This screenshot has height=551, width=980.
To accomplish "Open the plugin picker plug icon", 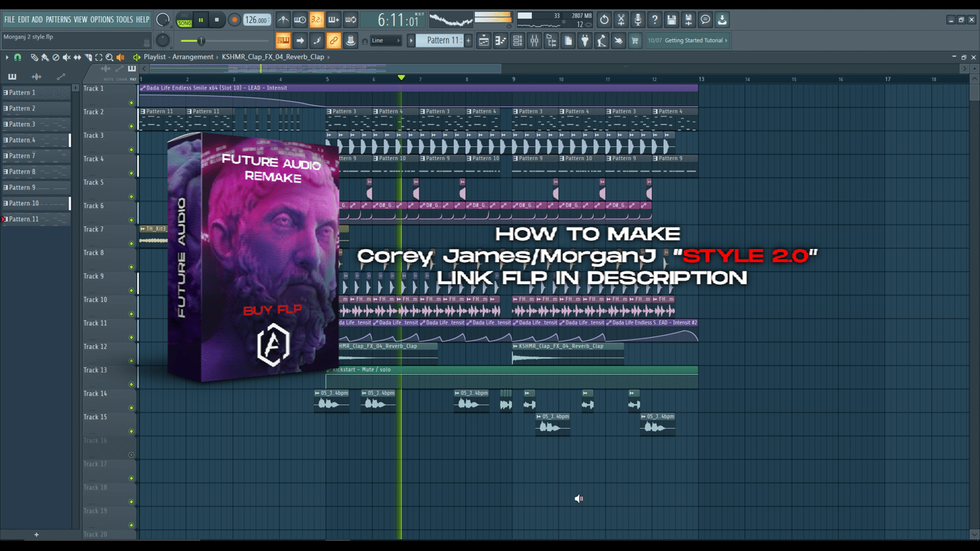I will (x=585, y=41).
